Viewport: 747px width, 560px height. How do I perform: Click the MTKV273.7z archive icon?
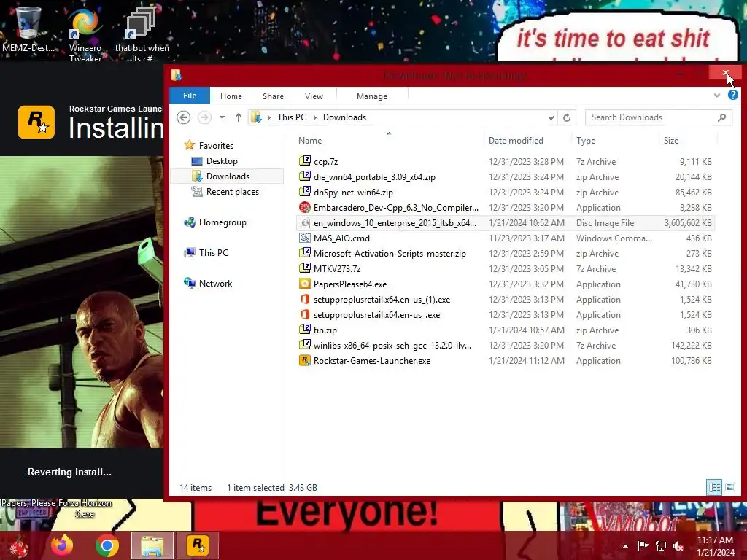point(305,268)
